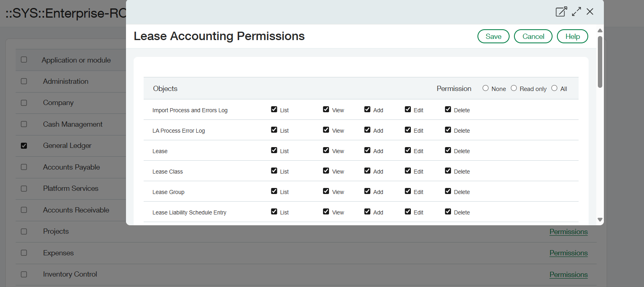Click the Cancel button
This screenshot has width=644, height=287.
point(533,36)
